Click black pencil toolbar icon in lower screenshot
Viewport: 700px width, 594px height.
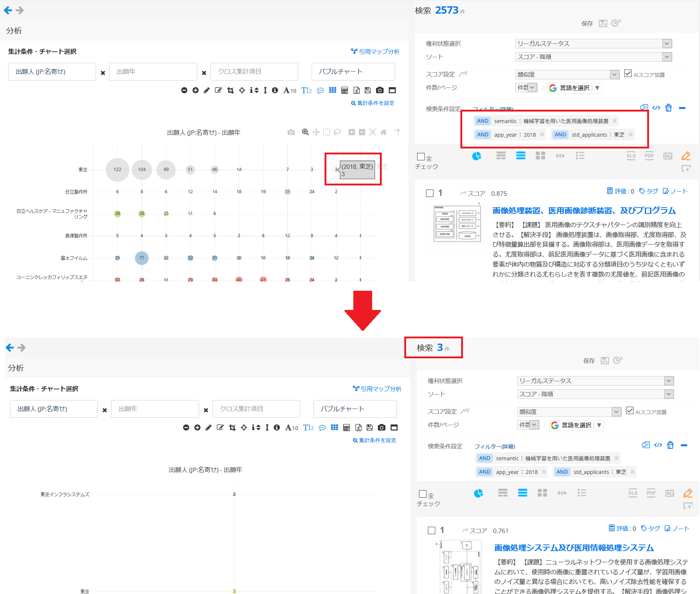tap(209, 428)
